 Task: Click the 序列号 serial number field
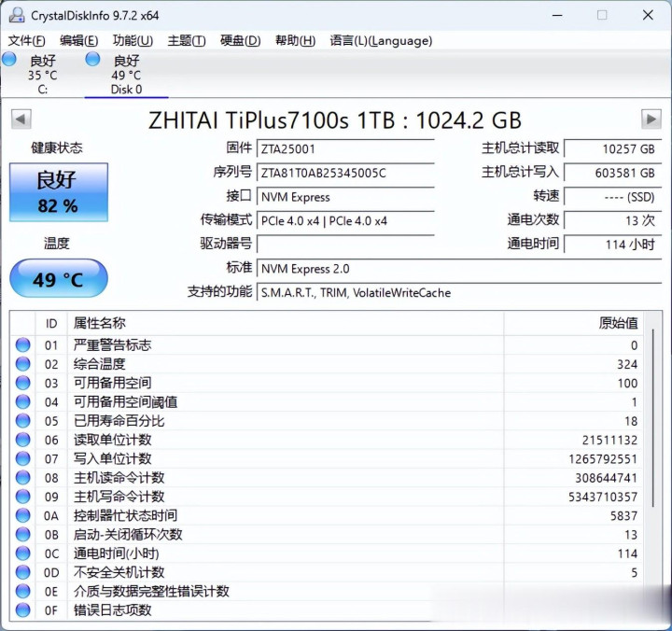click(344, 173)
